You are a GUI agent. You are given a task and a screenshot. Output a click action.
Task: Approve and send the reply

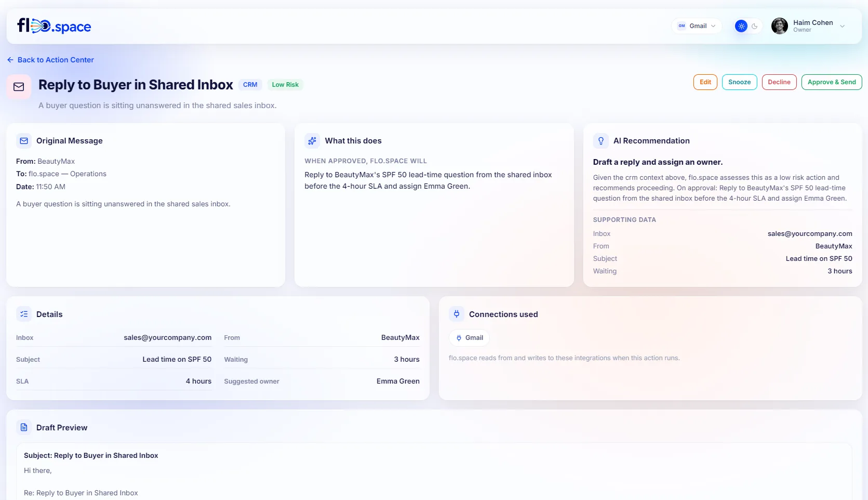click(x=832, y=82)
